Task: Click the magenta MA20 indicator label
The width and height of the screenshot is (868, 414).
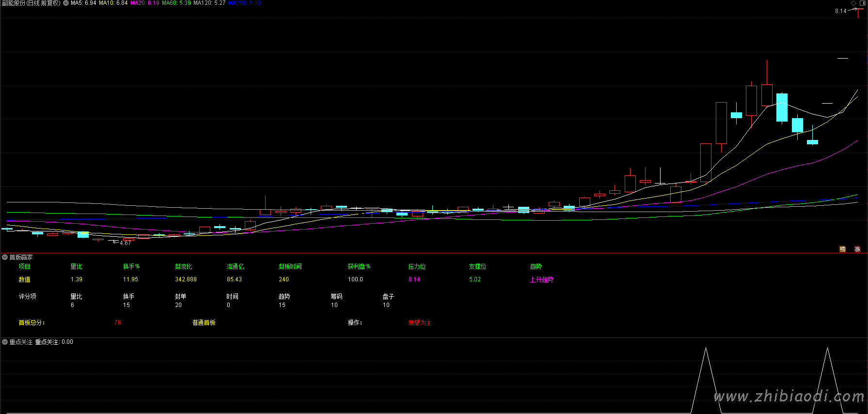Action: click(145, 3)
